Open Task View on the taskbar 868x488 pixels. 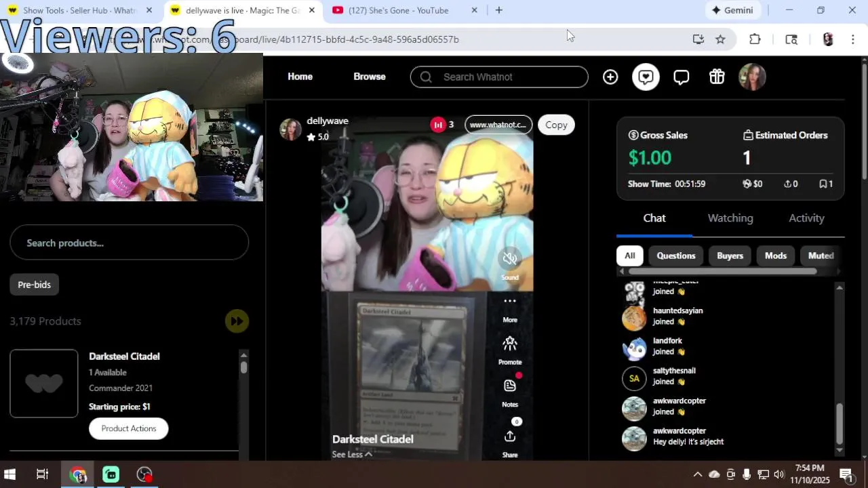point(42,474)
